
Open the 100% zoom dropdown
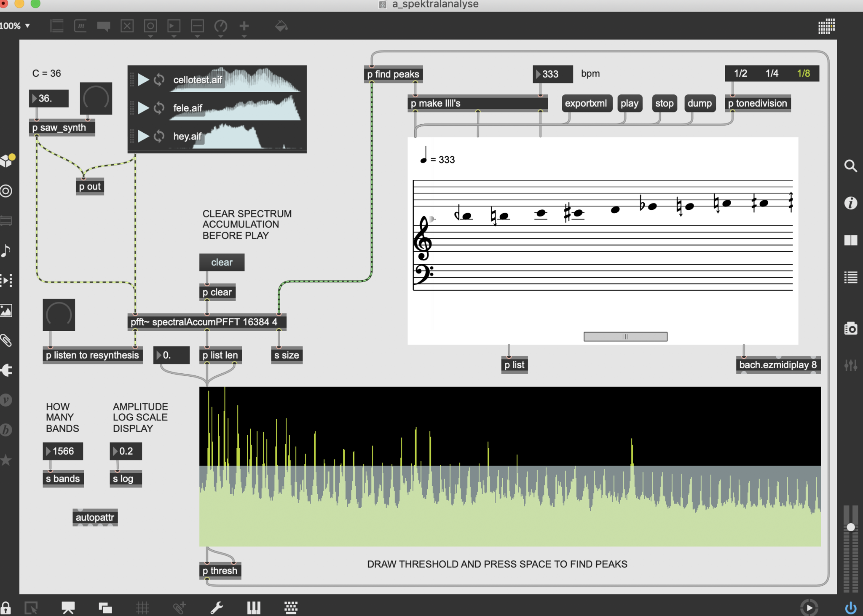pos(15,26)
